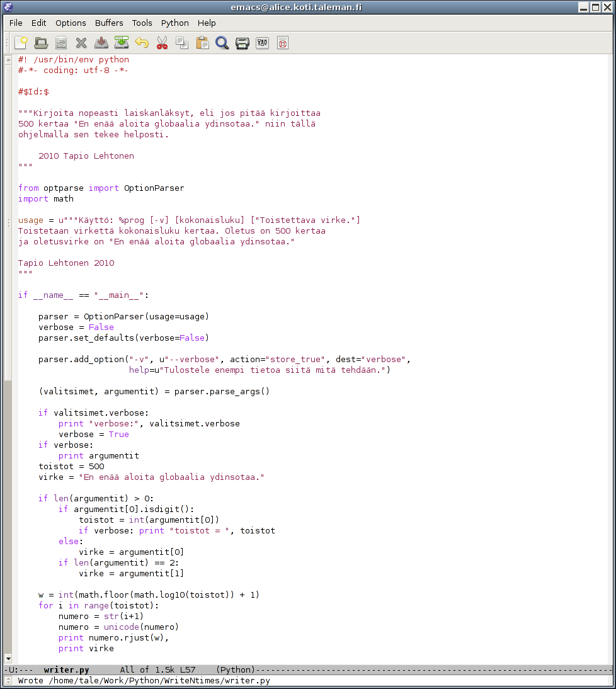Click the Undo yellow arrow icon
The height and width of the screenshot is (689, 616).
[142, 43]
